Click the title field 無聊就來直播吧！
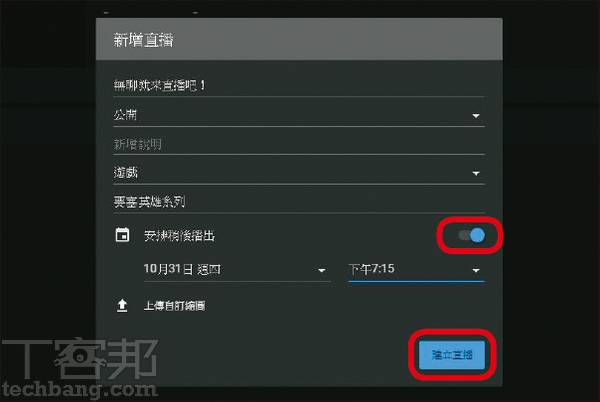This screenshot has height=402, width=600. pyautogui.click(x=298, y=86)
